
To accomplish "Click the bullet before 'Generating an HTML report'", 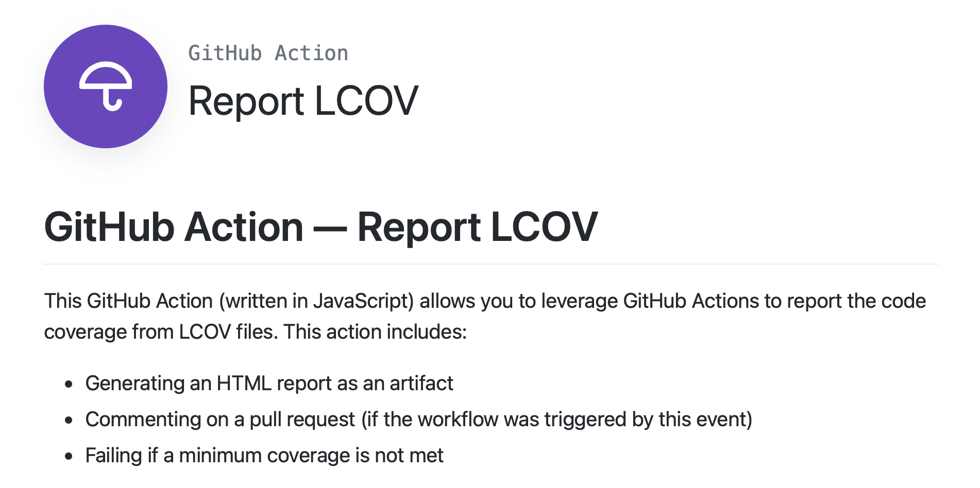I will pos(69,384).
